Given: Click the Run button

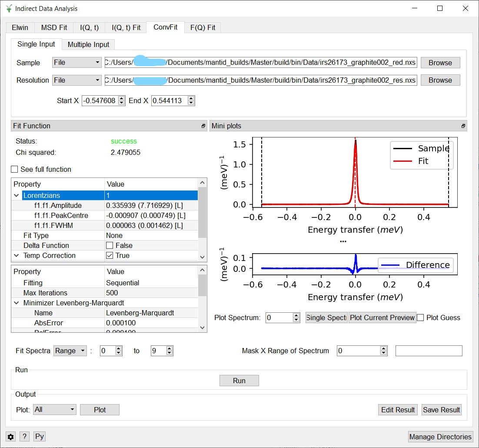Looking at the screenshot, I should 239,381.
